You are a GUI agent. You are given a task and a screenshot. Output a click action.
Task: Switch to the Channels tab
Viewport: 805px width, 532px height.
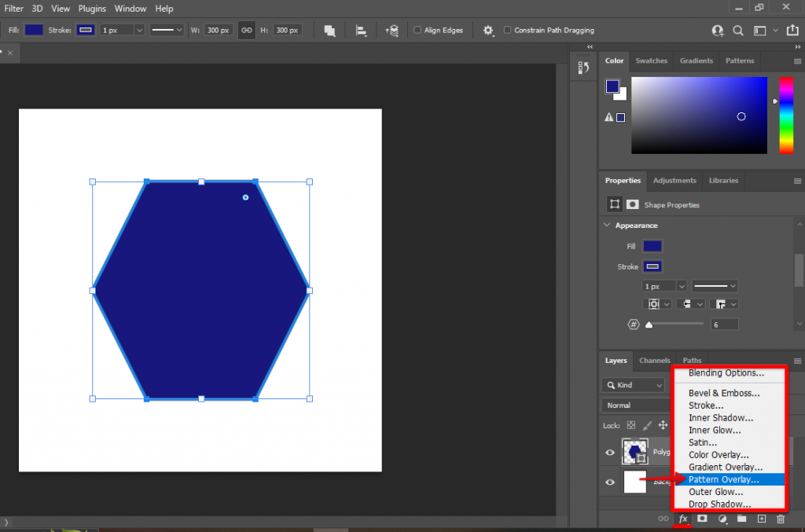pyautogui.click(x=654, y=361)
